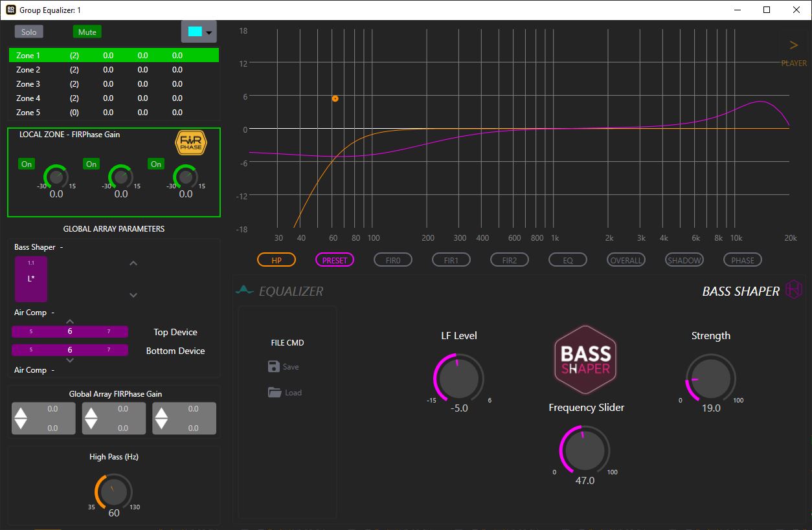Image resolution: width=812 pixels, height=530 pixels.
Task: Open the Player panel arrow
Action: 793,45
